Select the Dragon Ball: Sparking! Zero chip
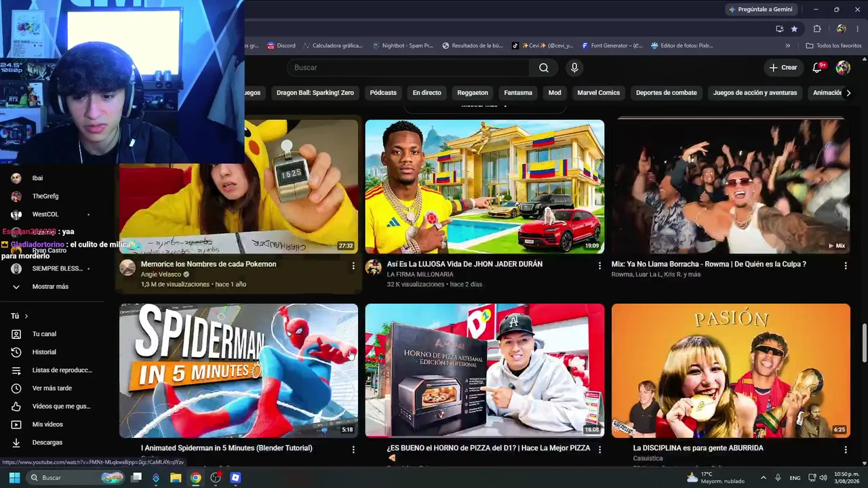This screenshot has height=488, width=868. (315, 93)
